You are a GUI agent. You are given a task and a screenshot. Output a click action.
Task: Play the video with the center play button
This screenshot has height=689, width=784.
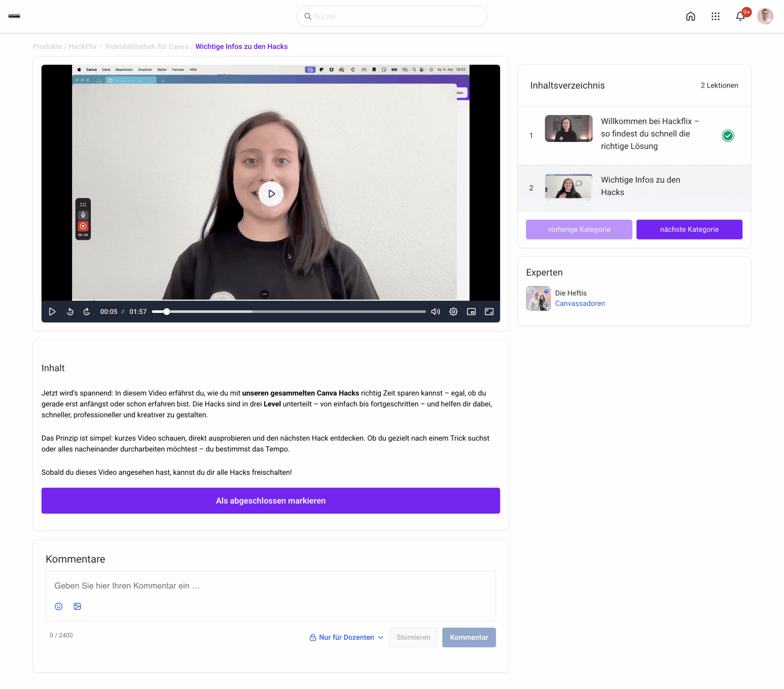(271, 194)
